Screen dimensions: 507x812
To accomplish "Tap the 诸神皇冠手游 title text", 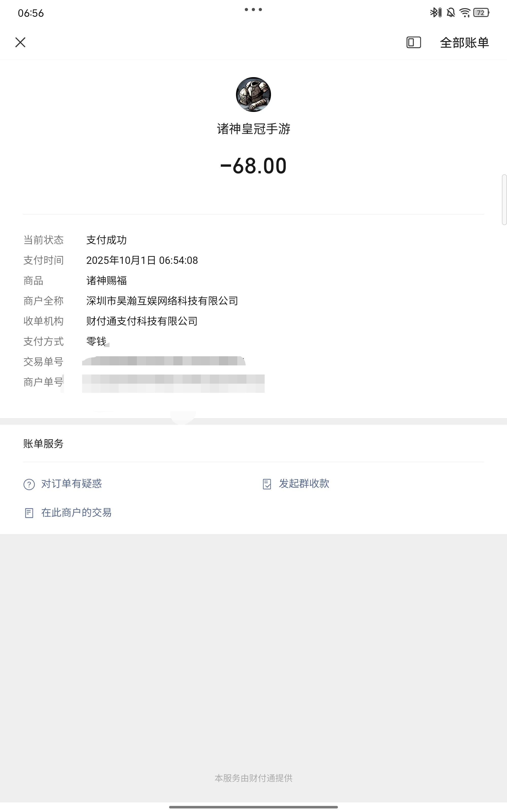I will 253,129.
